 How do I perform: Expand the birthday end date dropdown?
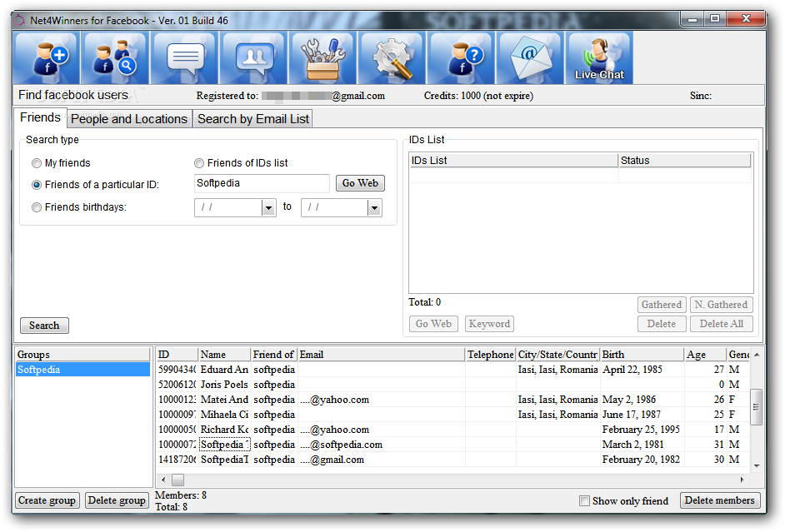(x=374, y=207)
